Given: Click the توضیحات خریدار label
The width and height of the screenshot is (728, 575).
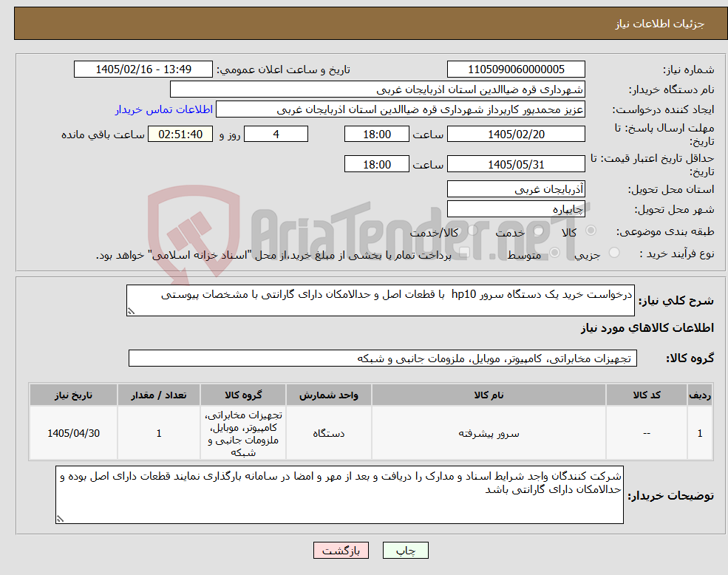Looking at the screenshot, I should point(671,496).
